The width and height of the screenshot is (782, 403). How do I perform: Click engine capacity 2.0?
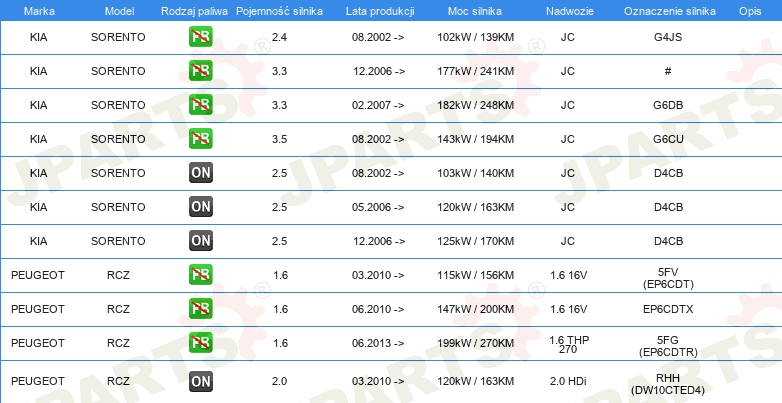click(x=279, y=381)
